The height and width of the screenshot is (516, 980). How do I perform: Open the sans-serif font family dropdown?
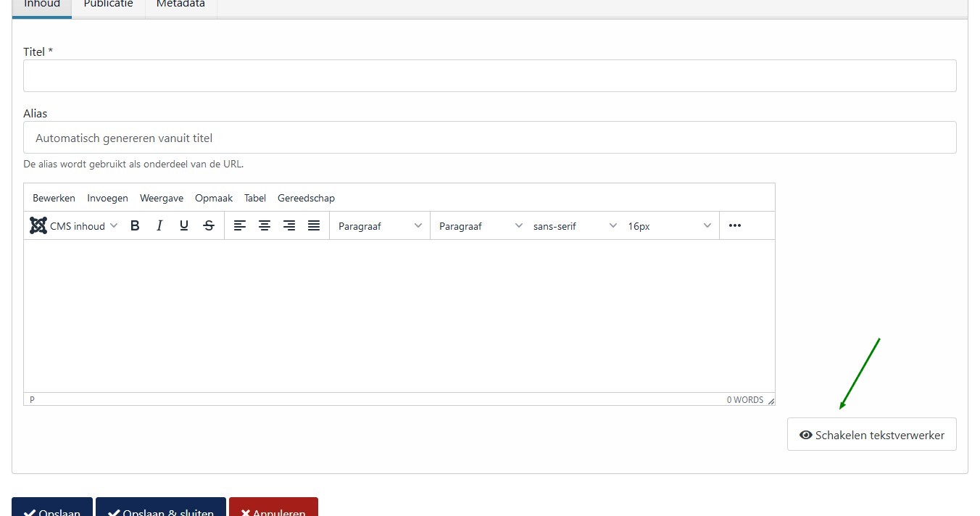575,226
